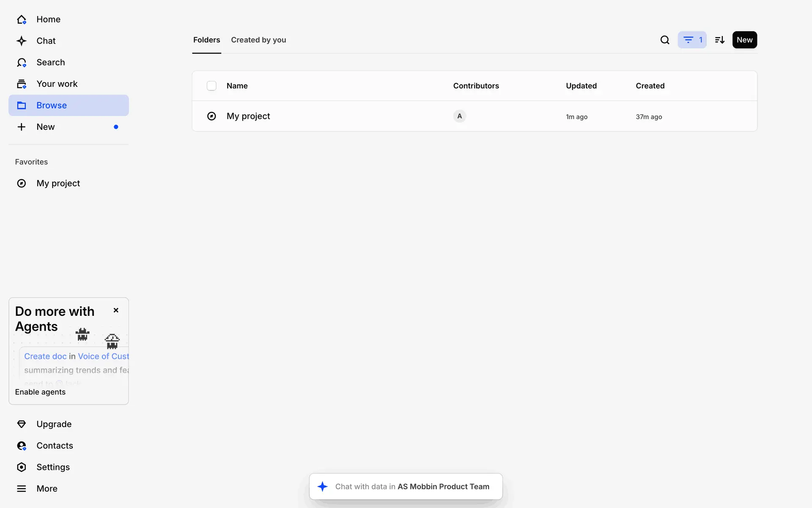Toggle the select-all checkbox in header
812x508 pixels.
(x=211, y=86)
